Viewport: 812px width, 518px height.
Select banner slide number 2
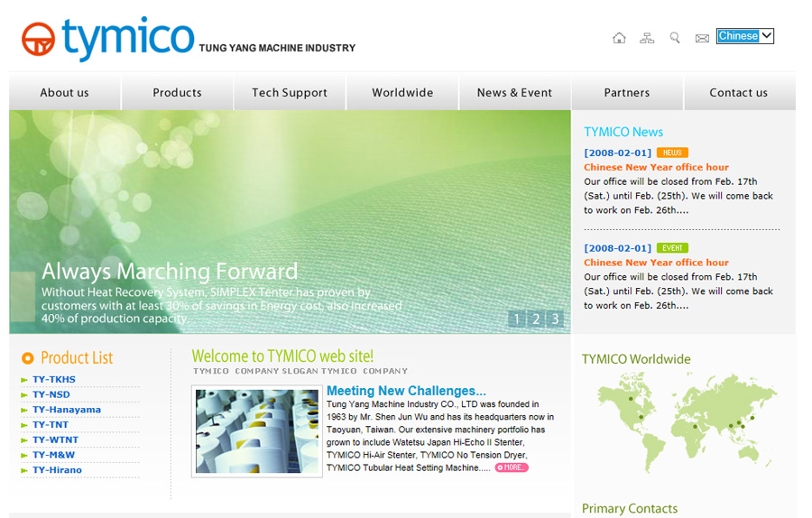coord(536,319)
